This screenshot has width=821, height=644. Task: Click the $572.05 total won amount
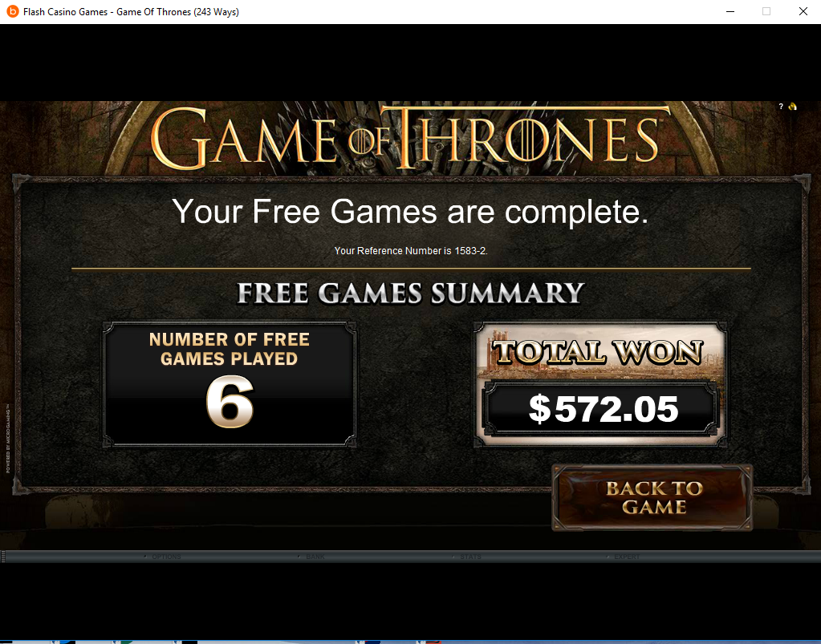click(604, 409)
